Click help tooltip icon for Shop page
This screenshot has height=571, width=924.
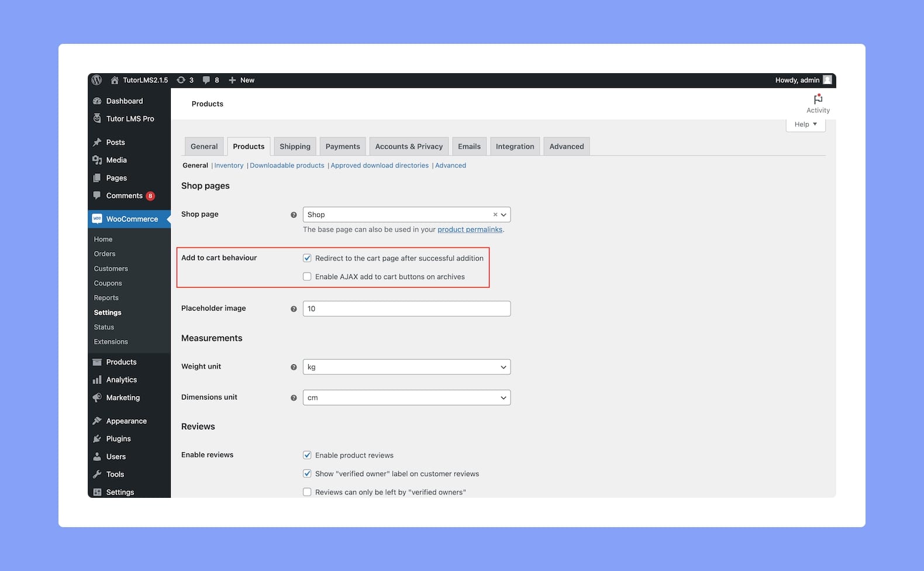tap(294, 215)
